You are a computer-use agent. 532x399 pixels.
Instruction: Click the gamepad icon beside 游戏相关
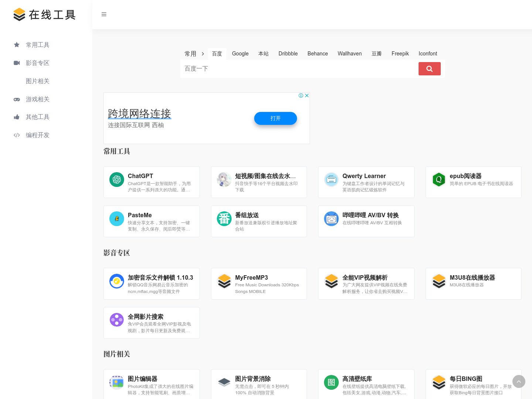pyautogui.click(x=17, y=99)
